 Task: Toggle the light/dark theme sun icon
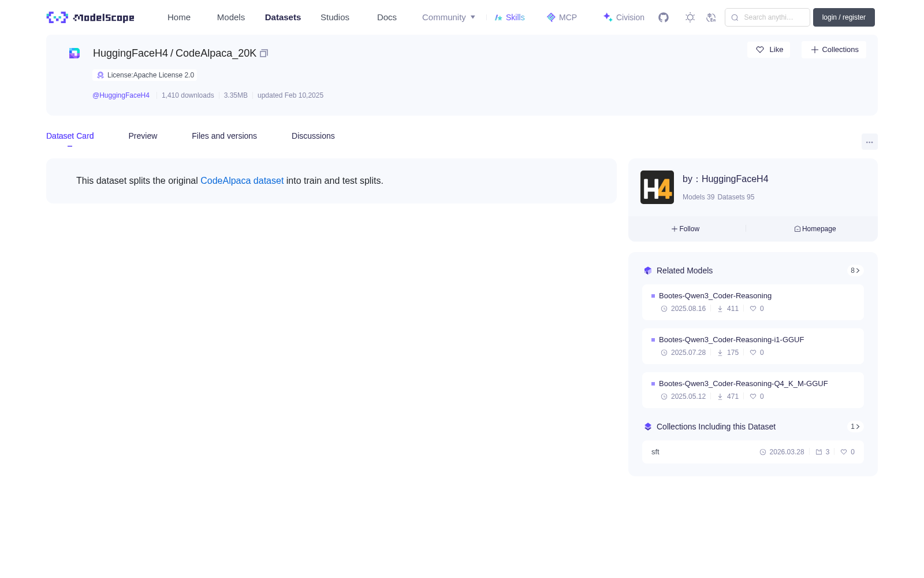tap(690, 17)
